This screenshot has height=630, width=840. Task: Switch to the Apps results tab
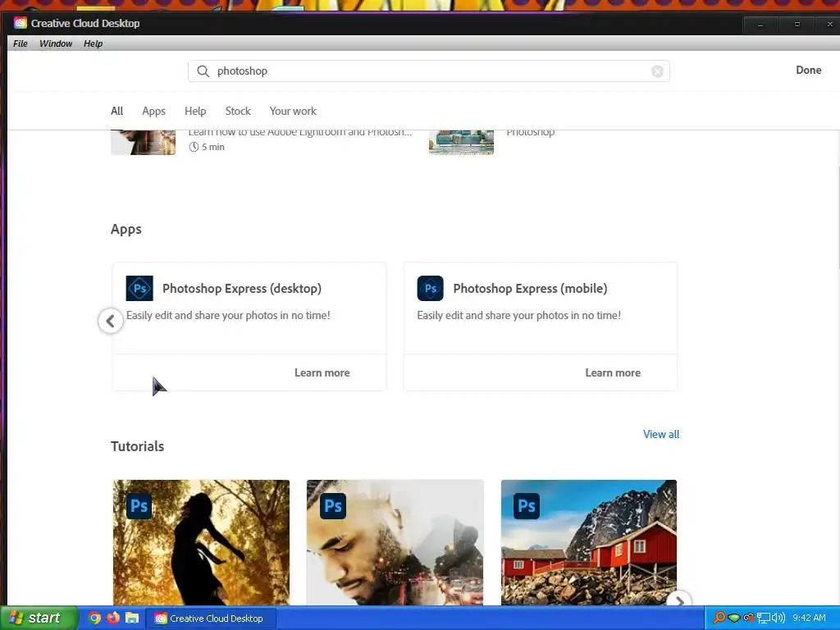click(153, 111)
